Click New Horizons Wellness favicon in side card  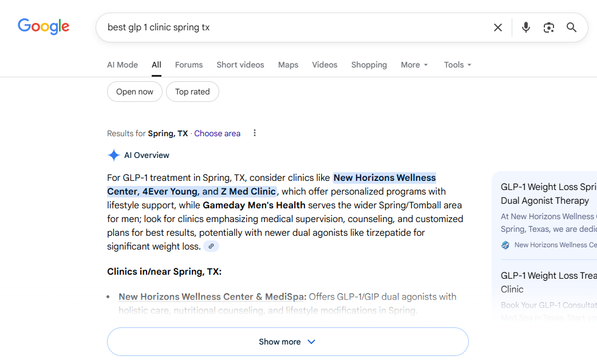pos(505,245)
